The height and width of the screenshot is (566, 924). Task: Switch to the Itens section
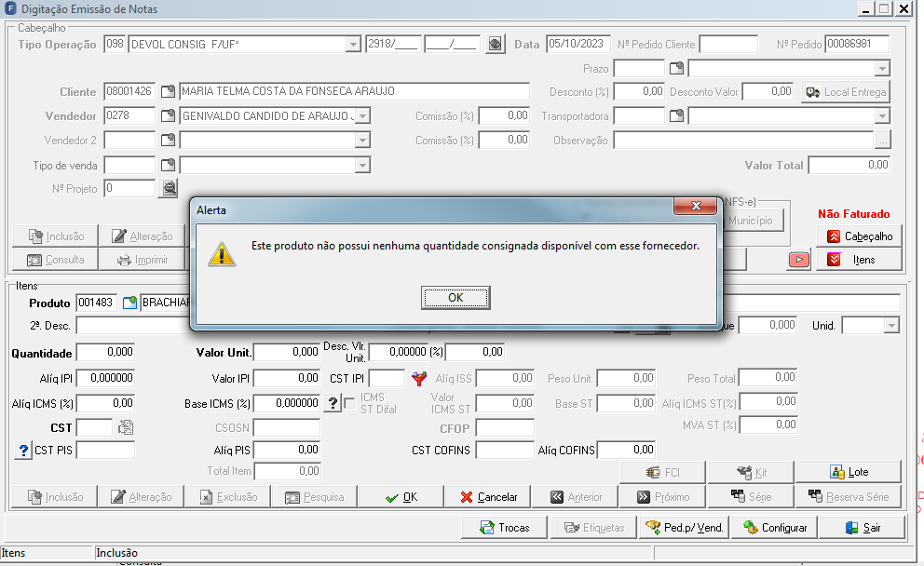[859, 260]
